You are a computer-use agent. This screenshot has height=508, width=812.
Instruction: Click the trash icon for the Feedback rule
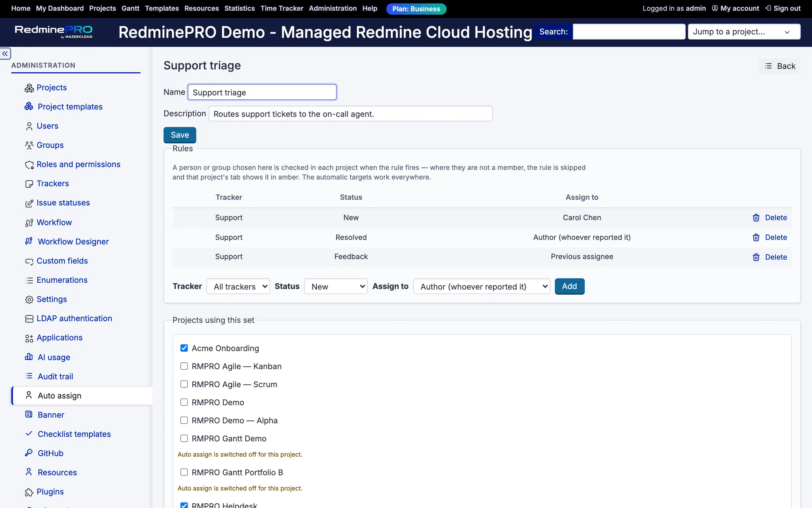[x=756, y=257]
